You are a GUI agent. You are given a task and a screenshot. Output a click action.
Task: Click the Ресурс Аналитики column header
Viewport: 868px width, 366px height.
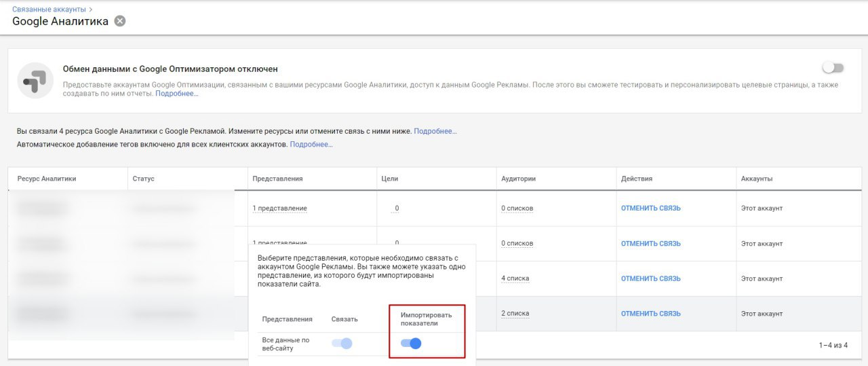tap(47, 179)
